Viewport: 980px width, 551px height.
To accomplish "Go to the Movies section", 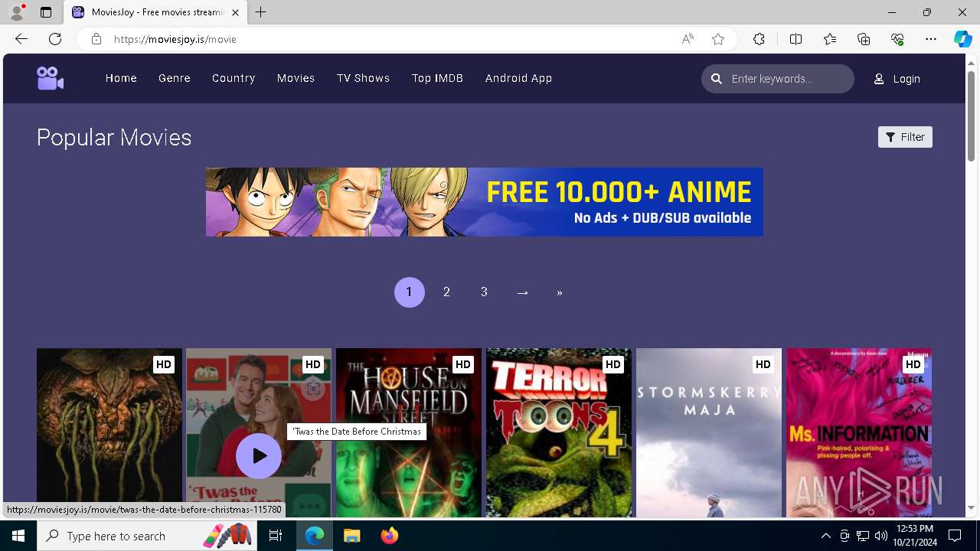I will tap(296, 78).
